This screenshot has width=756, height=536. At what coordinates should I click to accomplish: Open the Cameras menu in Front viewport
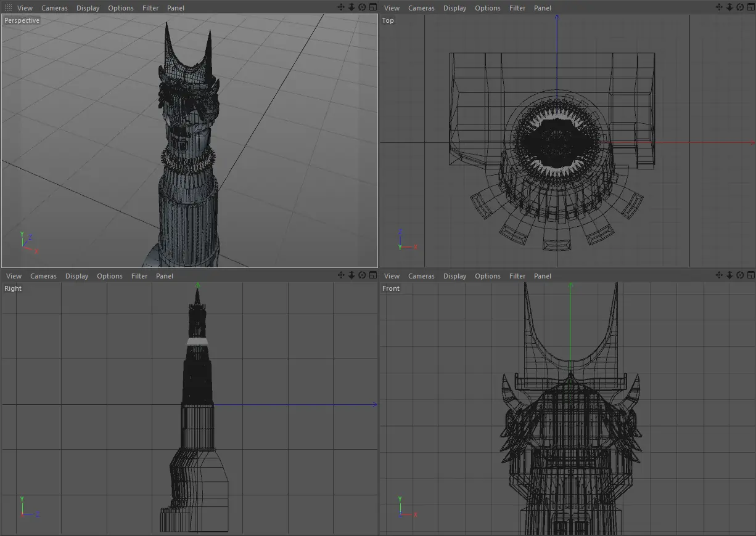[422, 276]
